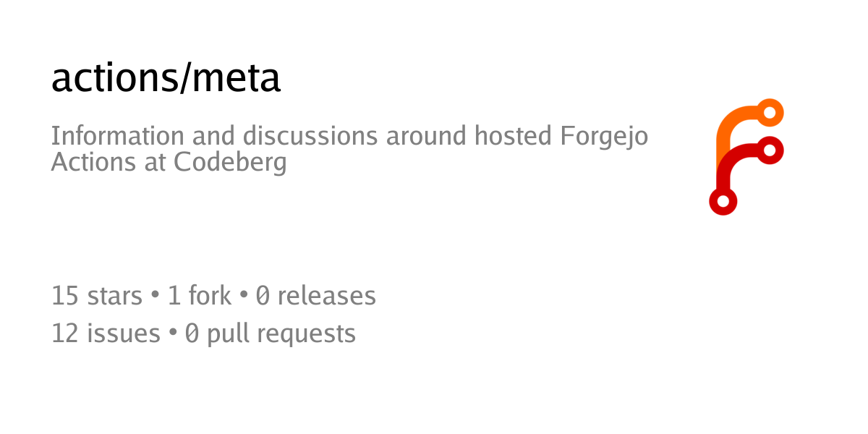Viewport: 868px width, 434px height.
Task: View the 0 pull requests stat
Action: pyautogui.click(x=271, y=333)
